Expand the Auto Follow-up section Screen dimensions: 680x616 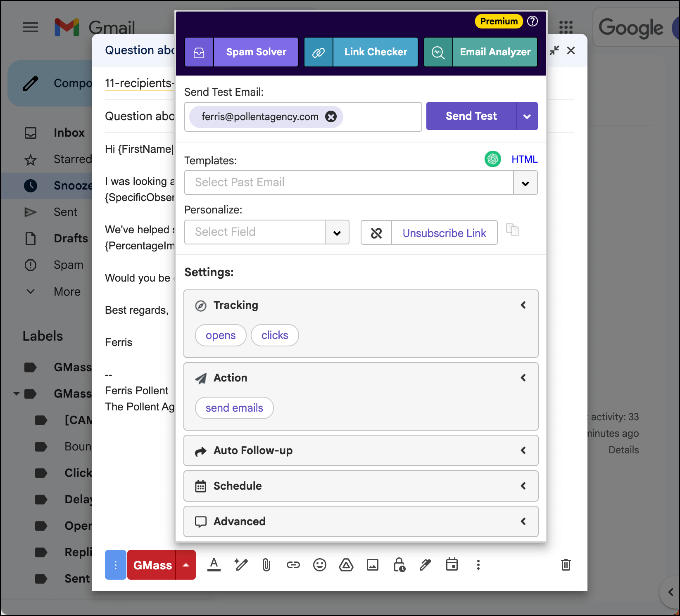(x=361, y=450)
